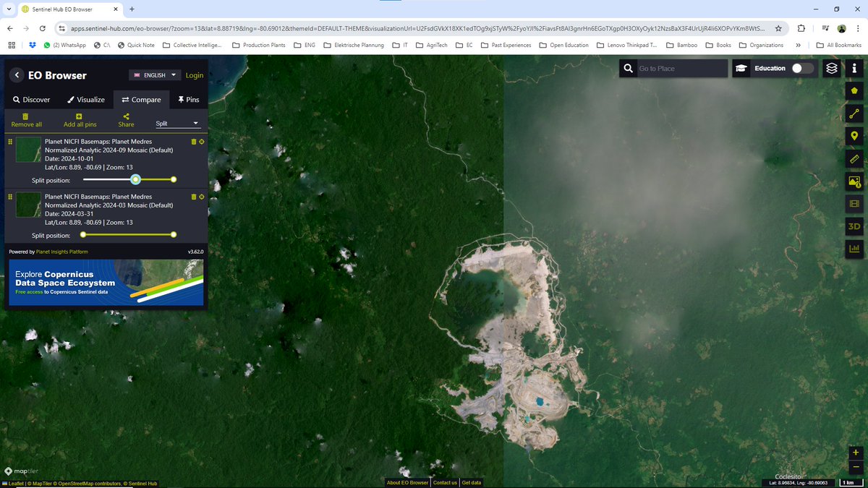Open the information icon menu
This screenshot has width=868, height=488.
854,68
